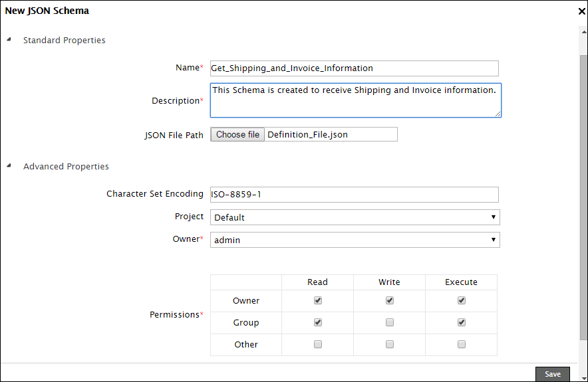This screenshot has width=588, height=382.
Task: Click the Execute column header
Action: [461, 282]
